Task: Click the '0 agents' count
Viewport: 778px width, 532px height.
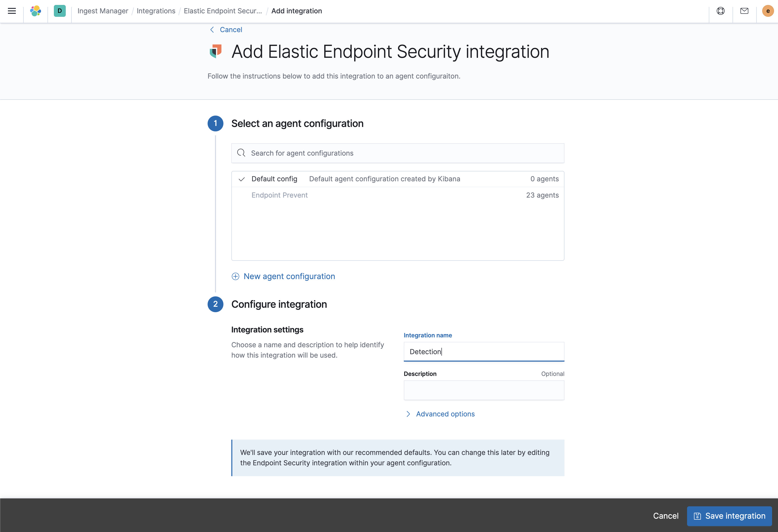Action: click(544, 179)
